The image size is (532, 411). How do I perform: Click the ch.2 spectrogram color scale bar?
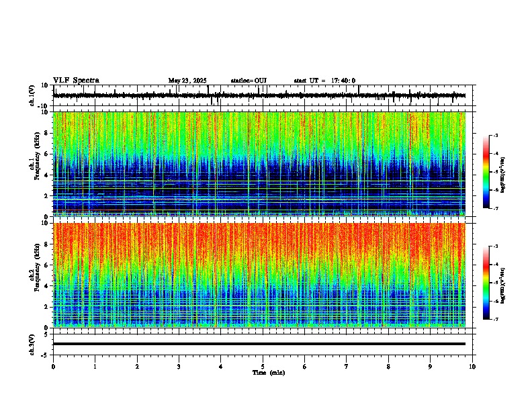[486, 283]
